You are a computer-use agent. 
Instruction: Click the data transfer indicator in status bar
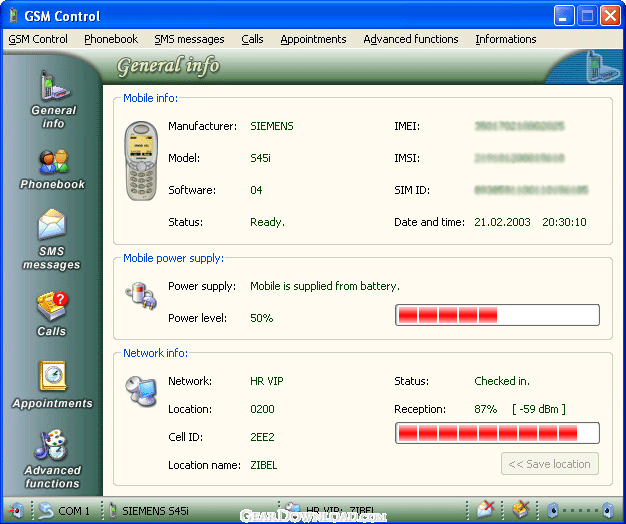point(580,510)
